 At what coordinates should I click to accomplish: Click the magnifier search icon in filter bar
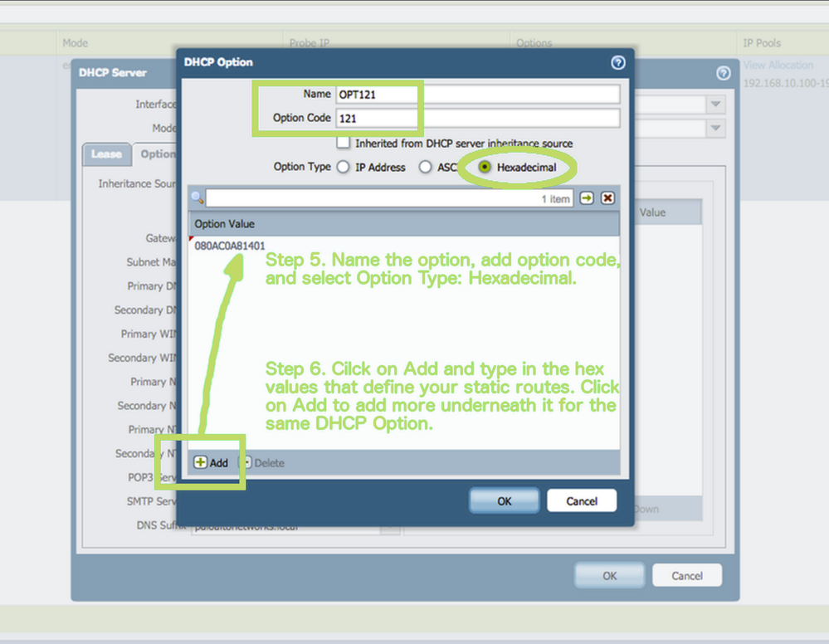[197, 198]
